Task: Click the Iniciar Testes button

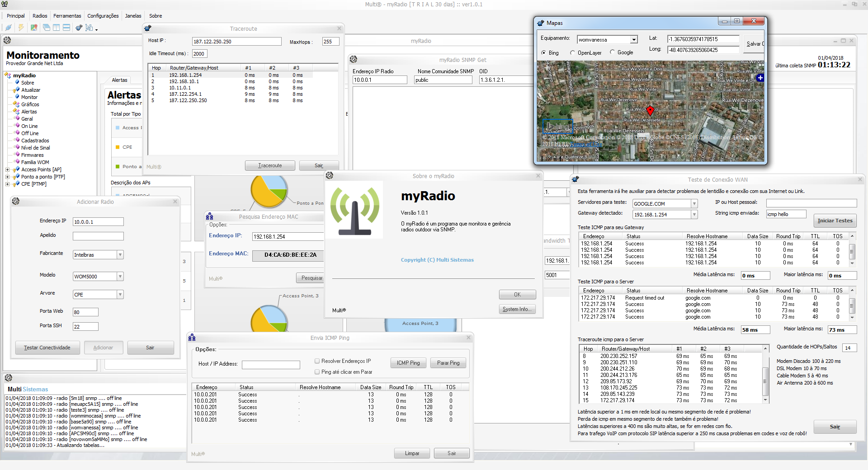Action: tap(835, 221)
